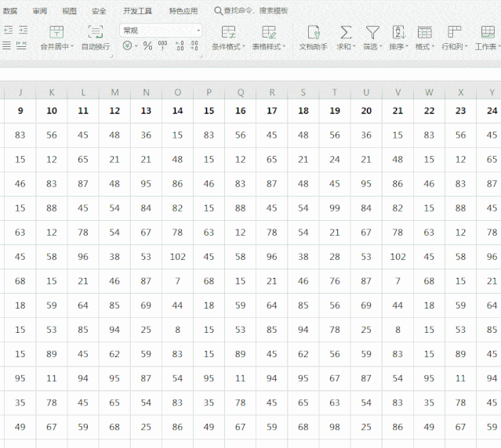This screenshot has height=448, width=501.
Task: Apply justify alignment icon
Action: coord(7,45)
